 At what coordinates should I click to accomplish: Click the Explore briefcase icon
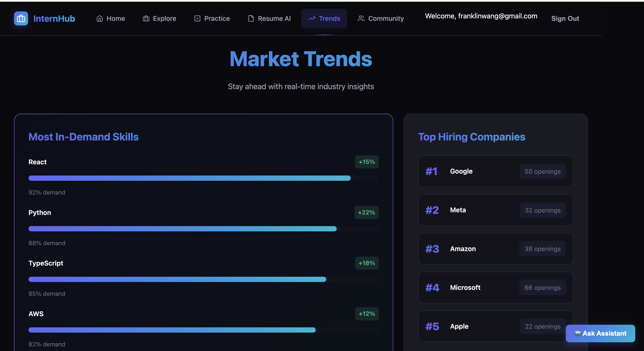[x=146, y=18]
